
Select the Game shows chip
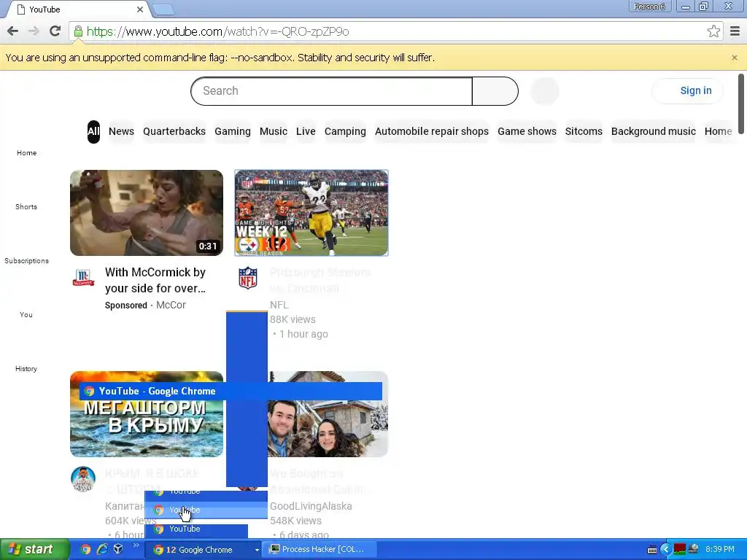point(527,131)
